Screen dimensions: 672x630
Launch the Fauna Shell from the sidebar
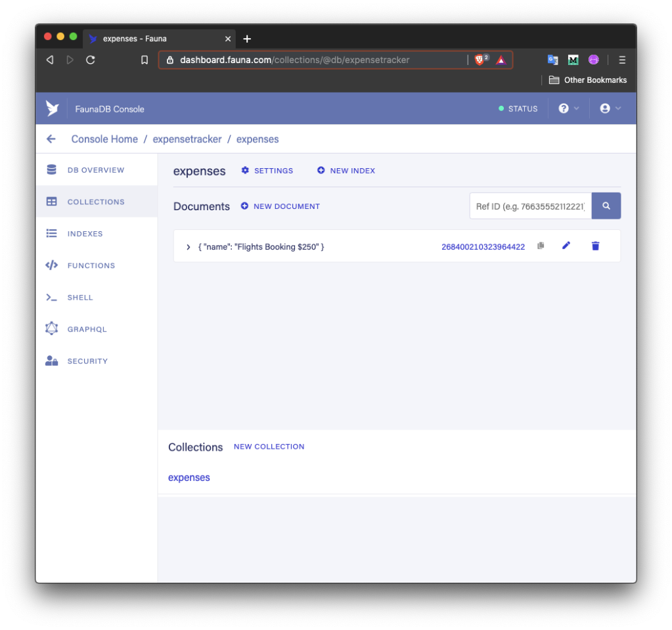tap(80, 297)
